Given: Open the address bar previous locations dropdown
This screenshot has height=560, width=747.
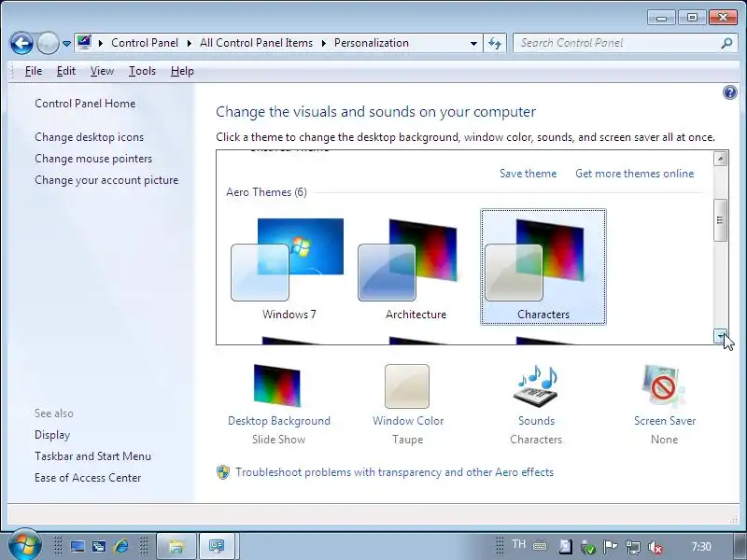Looking at the screenshot, I should tap(473, 43).
